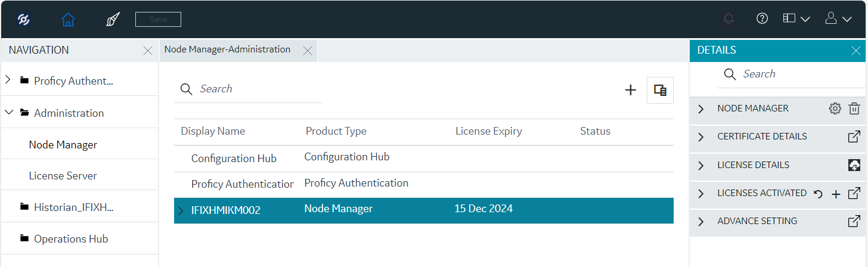This screenshot has width=868, height=267.
Task: Open the user account dropdown
Action: pyautogui.click(x=838, y=19)
